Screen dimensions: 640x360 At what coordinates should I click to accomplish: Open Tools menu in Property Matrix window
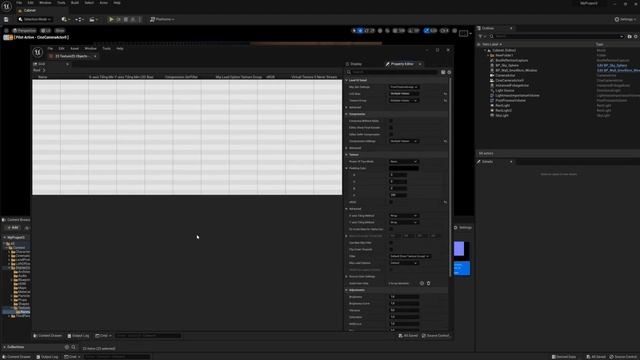click(x=107, y=49)
